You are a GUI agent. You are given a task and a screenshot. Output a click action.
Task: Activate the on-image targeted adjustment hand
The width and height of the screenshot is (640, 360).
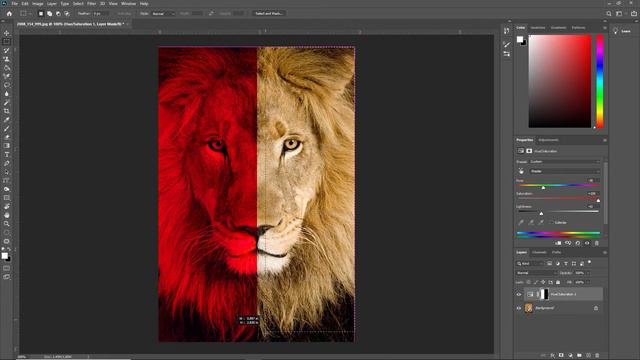coord(521,171)
